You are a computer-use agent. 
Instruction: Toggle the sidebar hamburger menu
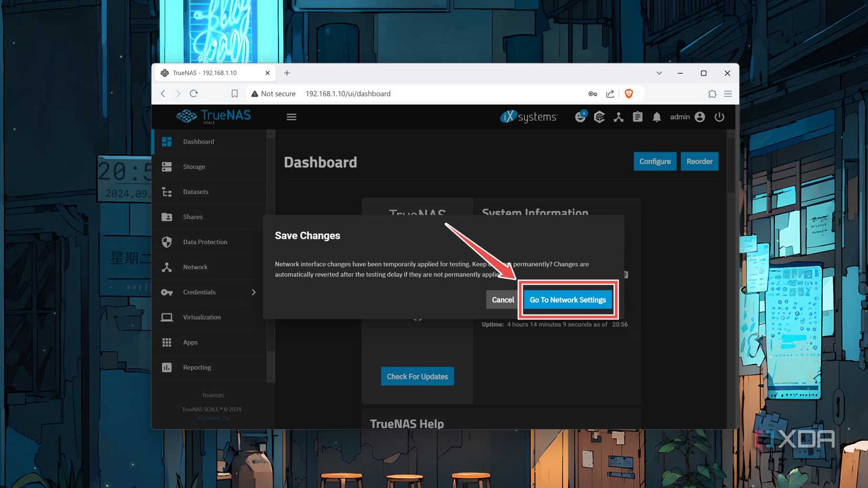[x=291, y=117]
